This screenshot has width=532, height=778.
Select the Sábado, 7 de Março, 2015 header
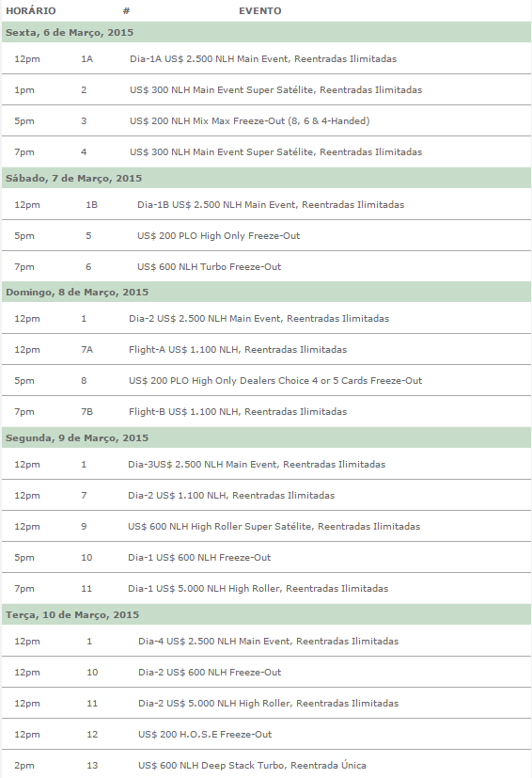click(x=266, y=178)
